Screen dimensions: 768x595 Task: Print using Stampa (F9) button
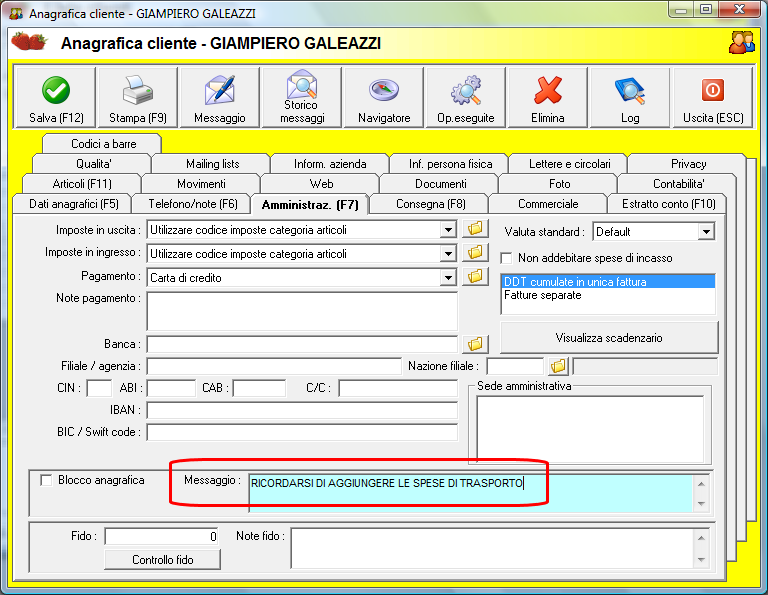tap(138, 98)
